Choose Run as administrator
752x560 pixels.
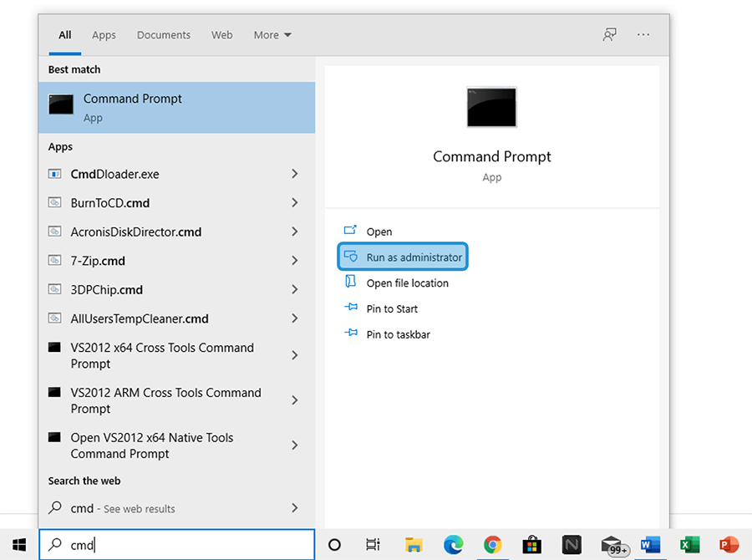(403, 257)
